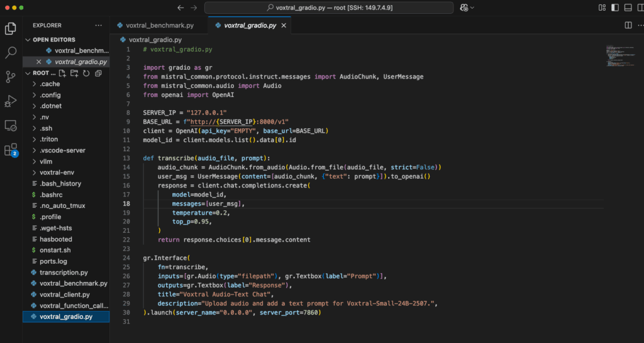Click the code minimap overview

[x=619, y=55]
